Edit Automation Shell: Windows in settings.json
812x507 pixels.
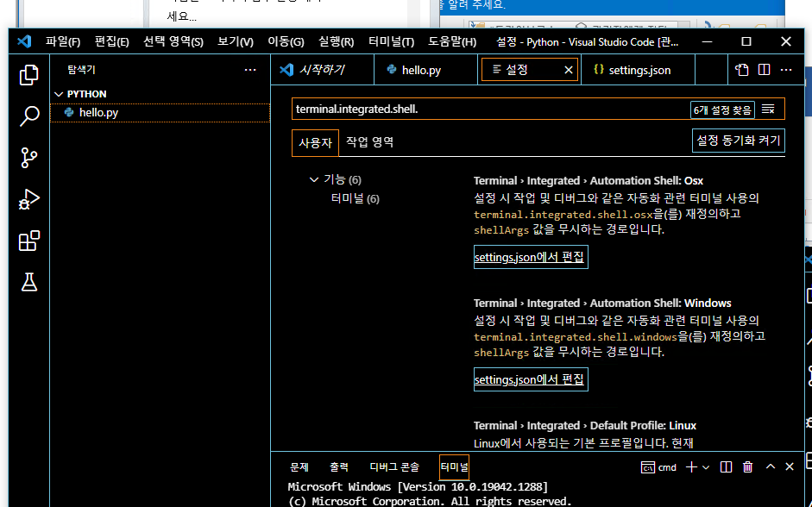click(531, 379)
